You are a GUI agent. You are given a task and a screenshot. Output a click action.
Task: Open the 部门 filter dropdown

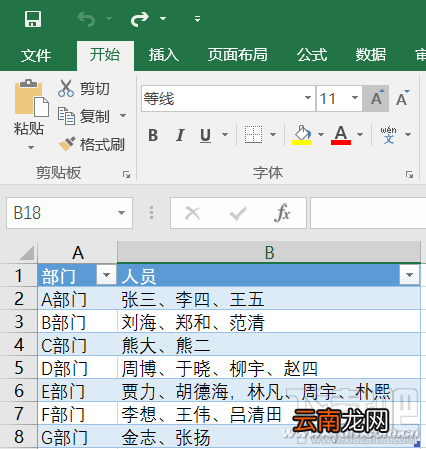pos(106,275)
